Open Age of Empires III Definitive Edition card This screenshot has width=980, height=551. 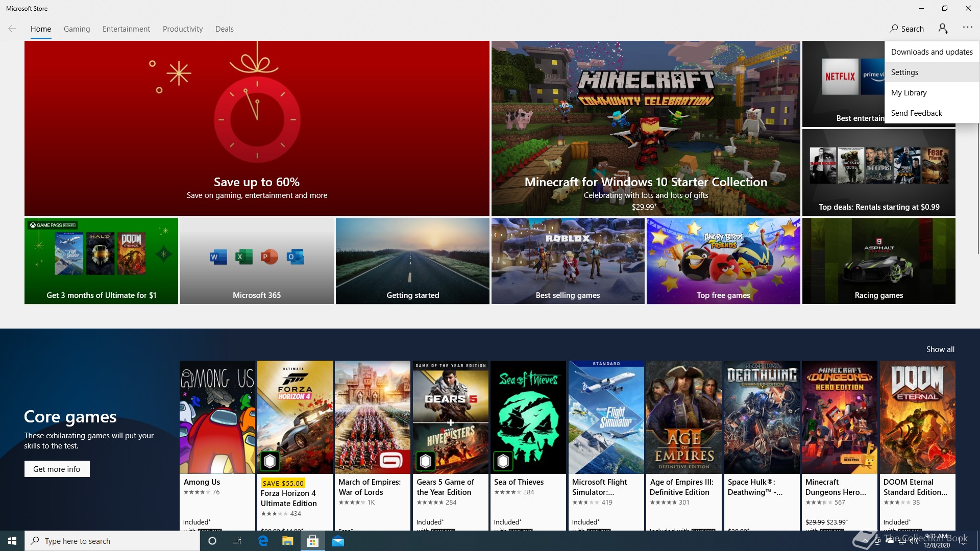tap(683, 445)
